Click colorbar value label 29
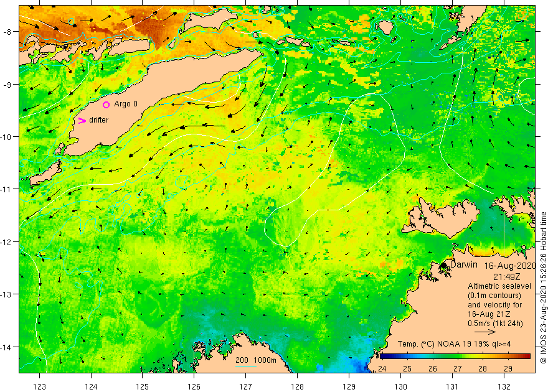Image resolution: width=548 pixels, height=392 pixels. coord(508,368)
